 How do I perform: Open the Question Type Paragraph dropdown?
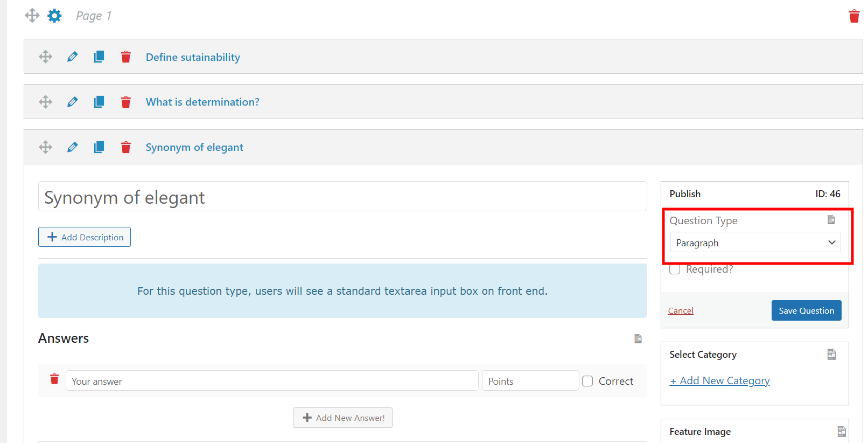pyautogui.click(x=755, y=243)
